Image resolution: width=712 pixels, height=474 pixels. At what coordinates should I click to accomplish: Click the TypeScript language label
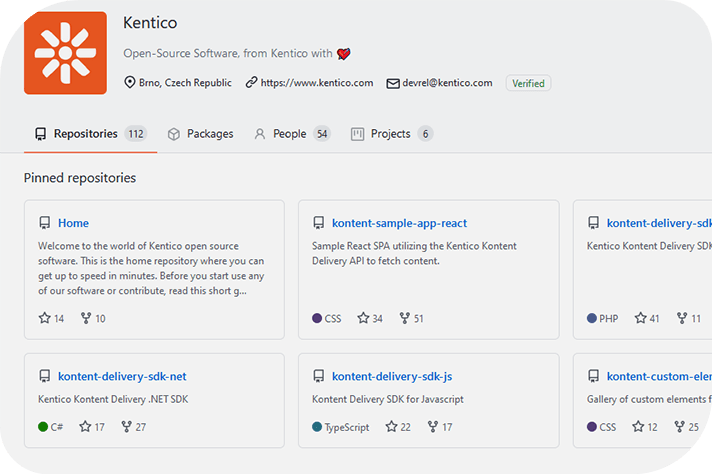[347, 427]
